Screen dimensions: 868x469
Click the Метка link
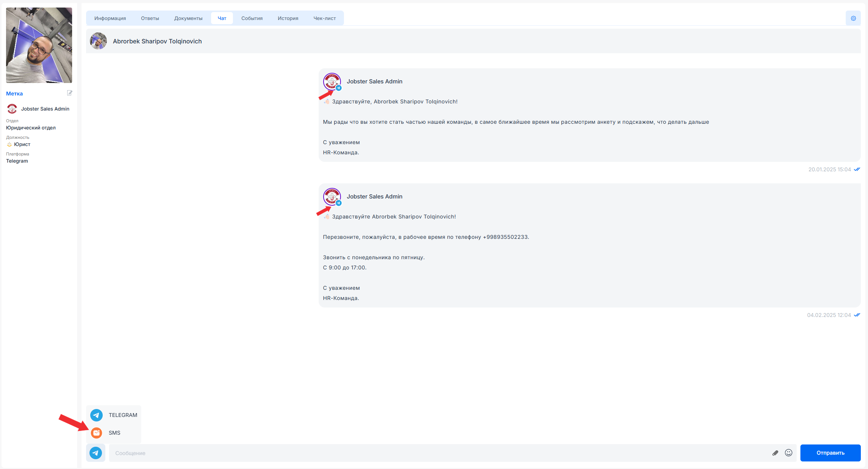[x=14, y=93]
